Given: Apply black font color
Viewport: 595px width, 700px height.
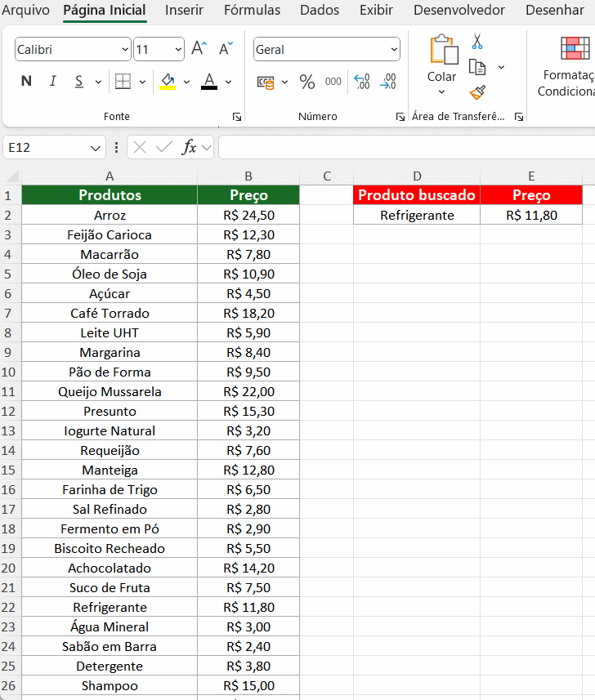Looking at the screenshot, I should click(x=209, y=81).
